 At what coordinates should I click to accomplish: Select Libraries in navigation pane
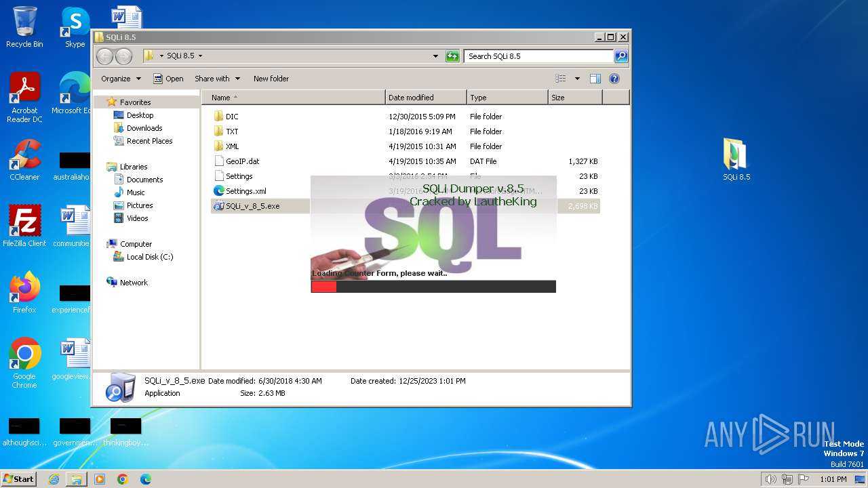click(134, 167)
